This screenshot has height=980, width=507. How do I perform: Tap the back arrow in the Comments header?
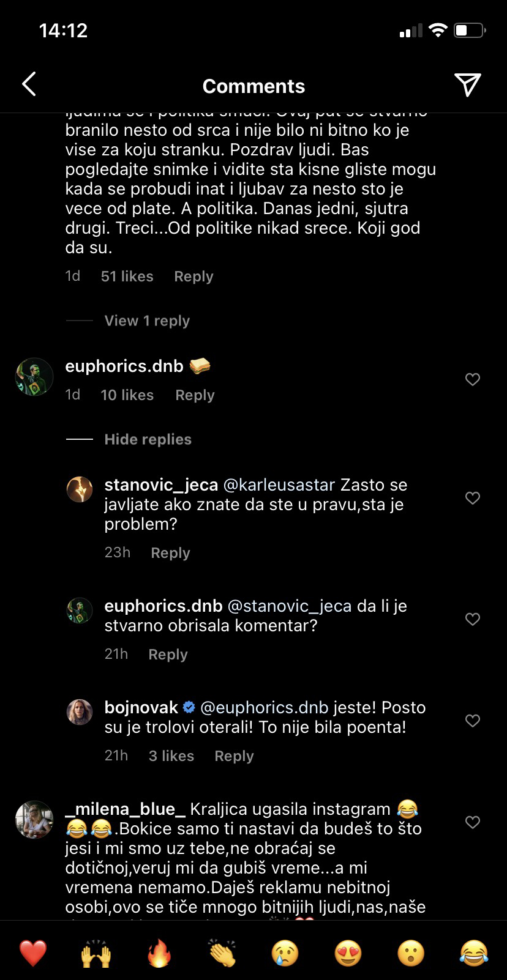point(29,84)
